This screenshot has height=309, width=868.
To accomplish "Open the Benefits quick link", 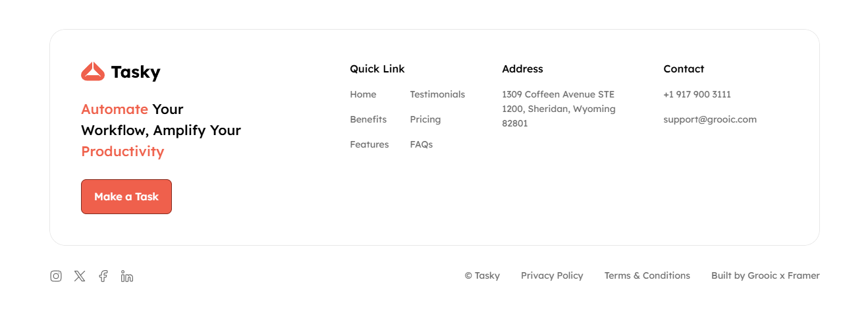I will pyautogui.click(x=368, y=119).
